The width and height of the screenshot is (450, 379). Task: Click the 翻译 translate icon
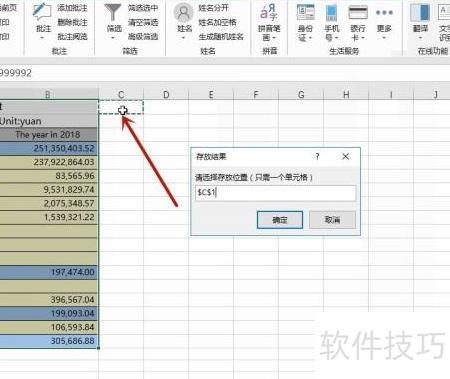coord(420,13)
